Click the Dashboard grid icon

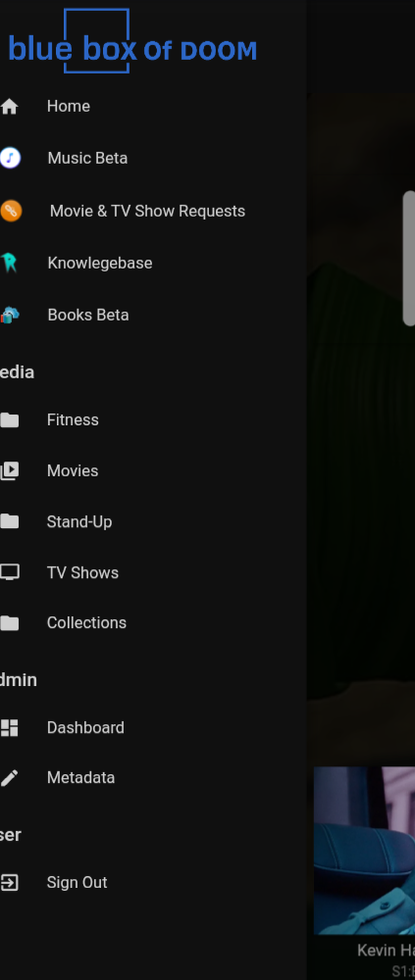click(10, 727)
